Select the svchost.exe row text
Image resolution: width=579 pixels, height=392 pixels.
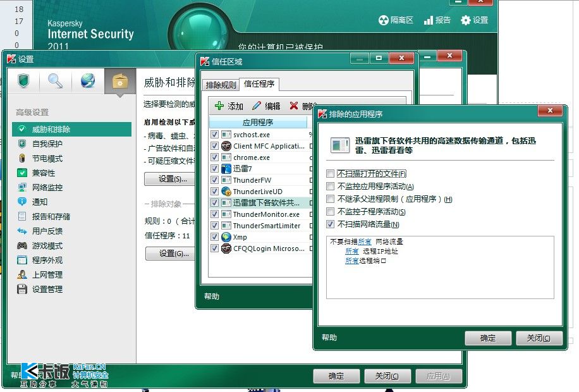[252, 135]
